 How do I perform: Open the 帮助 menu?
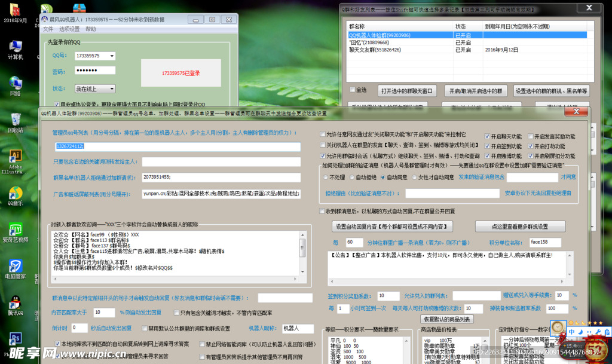[x=91, y=29]
